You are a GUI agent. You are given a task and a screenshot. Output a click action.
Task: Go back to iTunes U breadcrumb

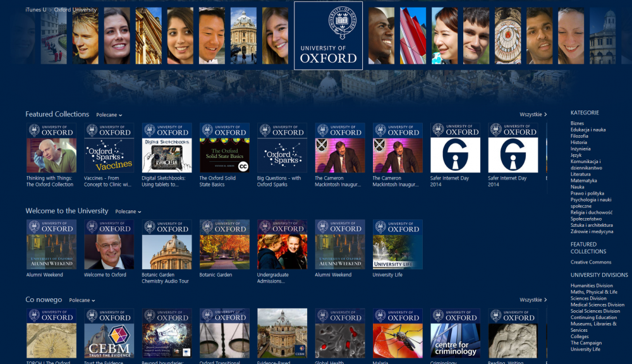(x=36, y=9)
